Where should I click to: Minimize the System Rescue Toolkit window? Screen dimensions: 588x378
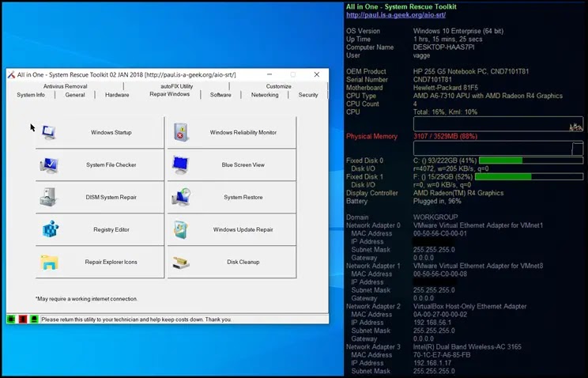coord(269,74)
